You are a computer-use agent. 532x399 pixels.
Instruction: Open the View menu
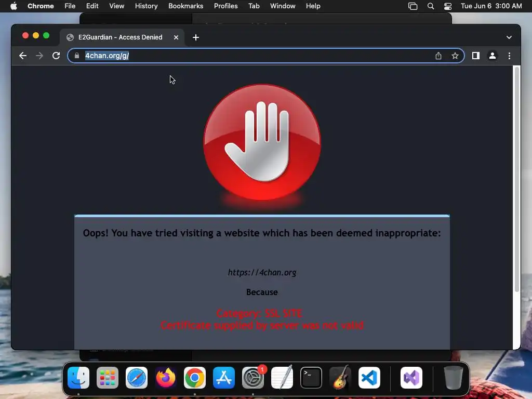[116, 6]
